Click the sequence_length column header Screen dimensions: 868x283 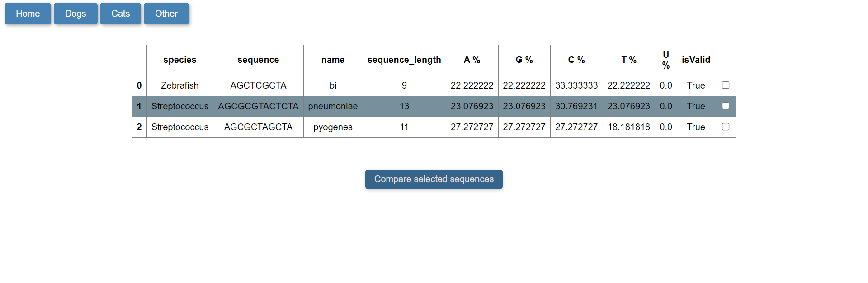(404, 60)
